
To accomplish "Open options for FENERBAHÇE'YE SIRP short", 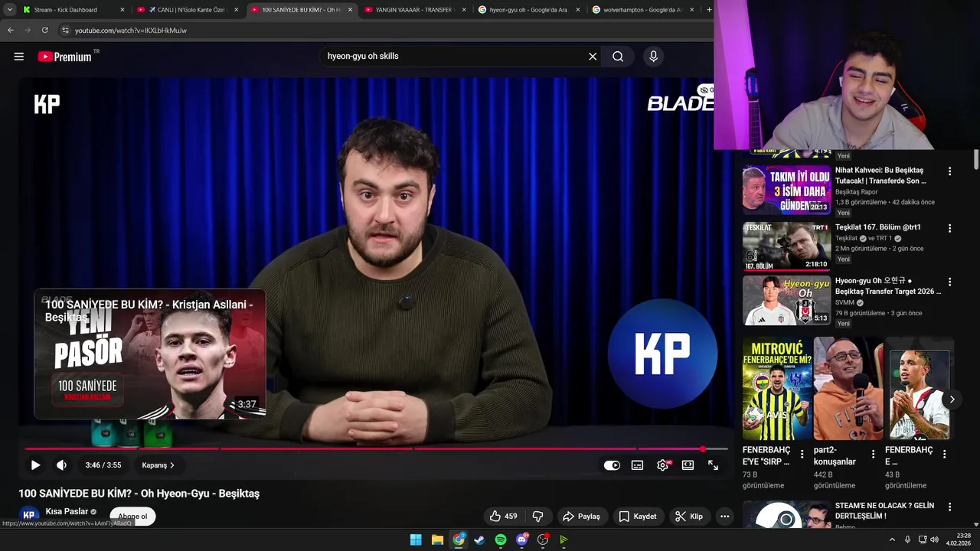I will [x=802, y=454].
